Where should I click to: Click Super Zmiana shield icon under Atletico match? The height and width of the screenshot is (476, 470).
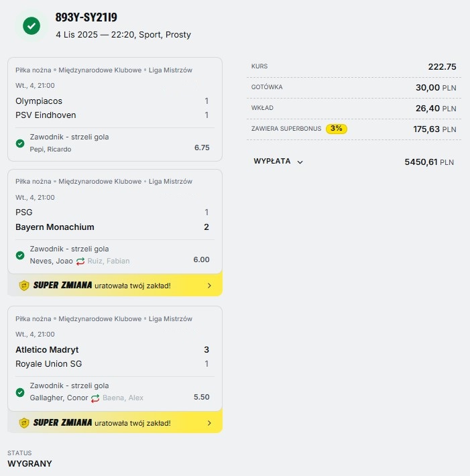click(x=24, y=422)
